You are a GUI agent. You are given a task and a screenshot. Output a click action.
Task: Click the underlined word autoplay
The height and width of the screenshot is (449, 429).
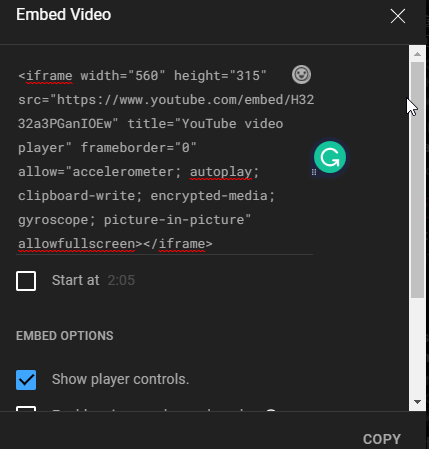click(x=221, y=172)
